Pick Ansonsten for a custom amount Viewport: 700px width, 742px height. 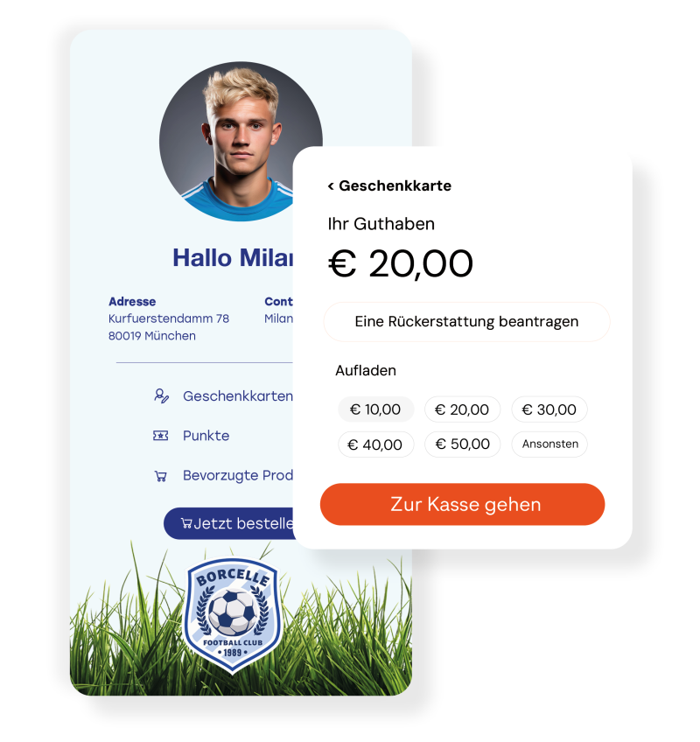click(549, 444)
